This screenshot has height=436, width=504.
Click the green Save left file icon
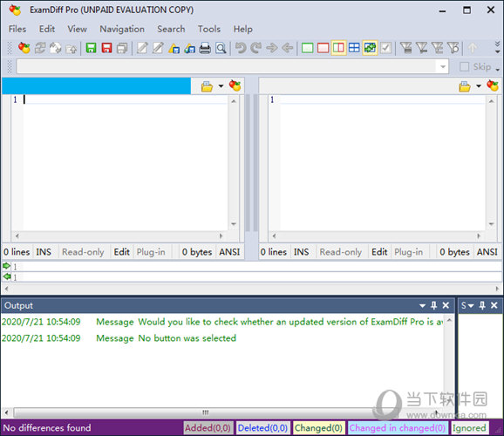[x=91, y=48]
